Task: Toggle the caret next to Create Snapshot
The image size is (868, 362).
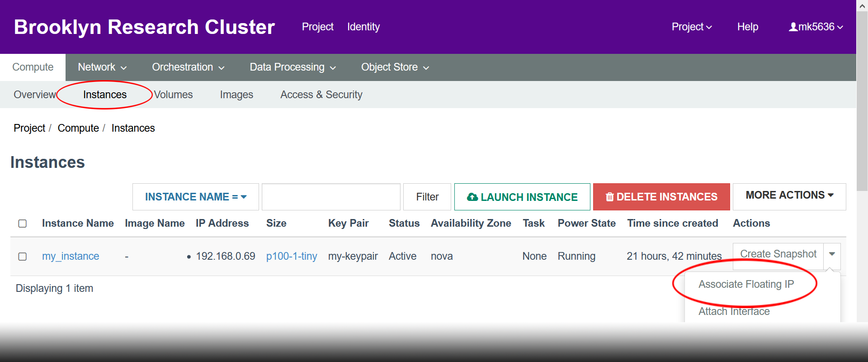Action: (832, 254)
